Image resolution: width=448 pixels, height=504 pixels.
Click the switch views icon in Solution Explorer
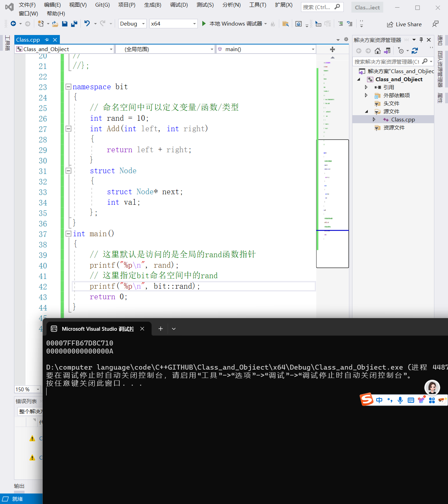[x=387, y=51]
